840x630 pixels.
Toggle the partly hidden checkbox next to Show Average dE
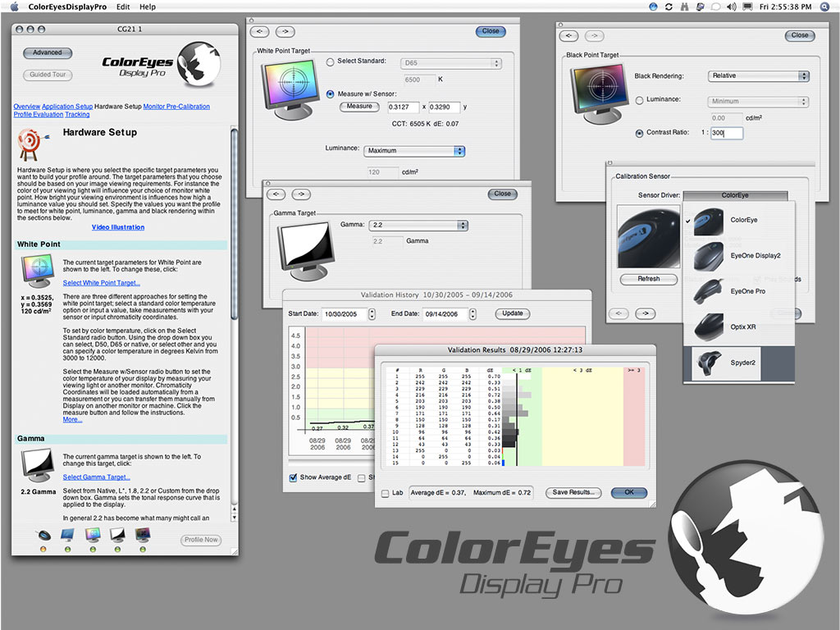click(362, 478)
